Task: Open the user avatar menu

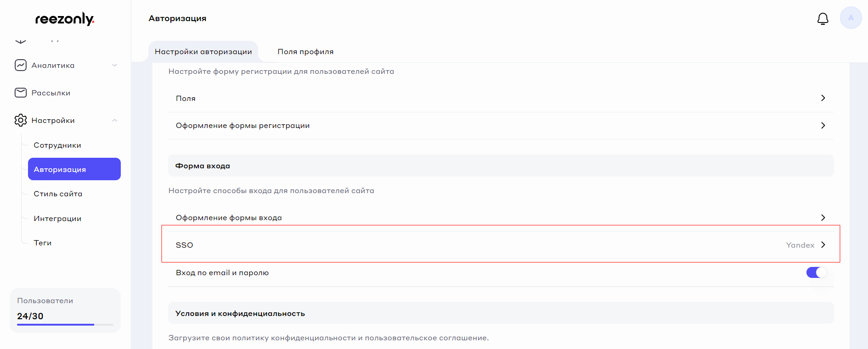Action: (851, 18)
